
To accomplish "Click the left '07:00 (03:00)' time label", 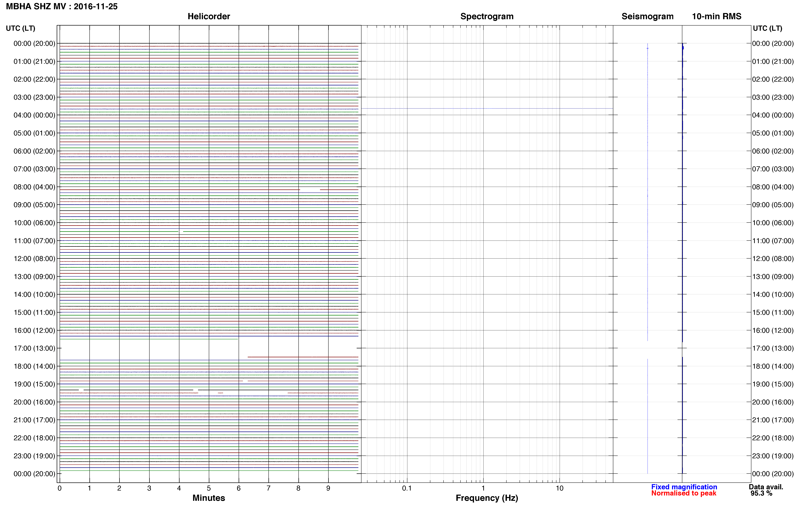I will (34, 169).
